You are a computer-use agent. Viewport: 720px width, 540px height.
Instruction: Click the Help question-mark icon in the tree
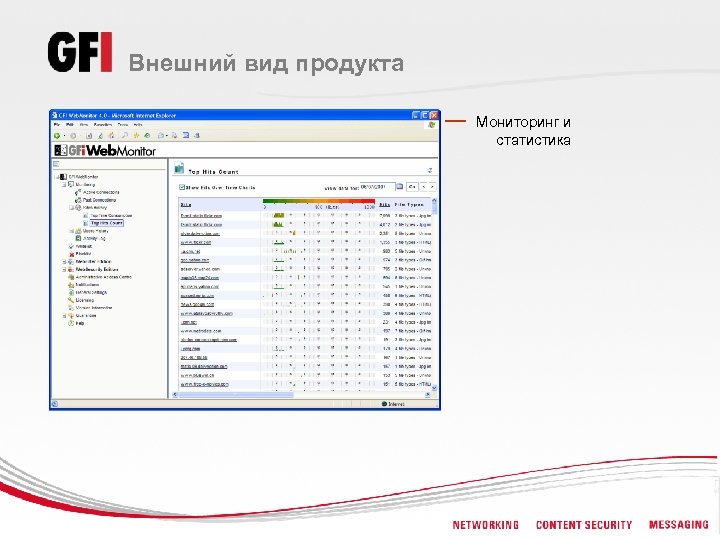coord(71,323)
